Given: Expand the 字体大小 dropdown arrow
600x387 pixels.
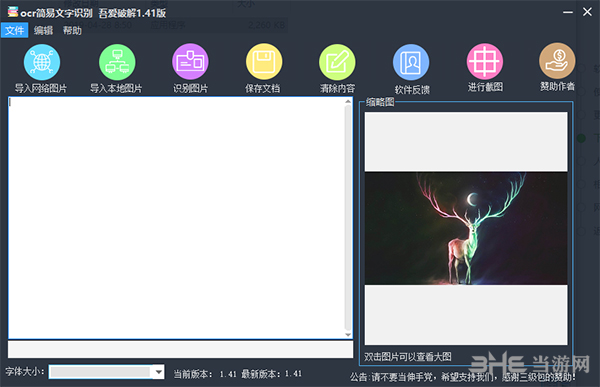Looking at the screenshot, I should coord(158,372).
